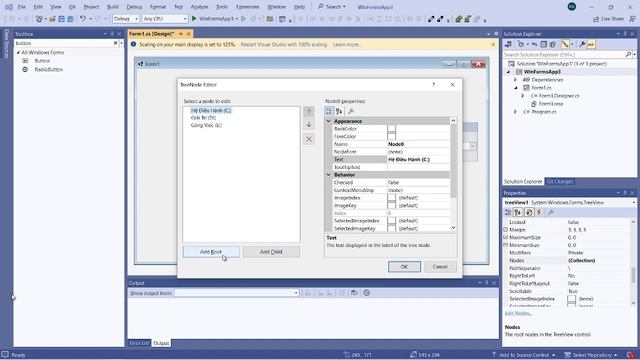Click the BackColor swatch

[391, 129]
